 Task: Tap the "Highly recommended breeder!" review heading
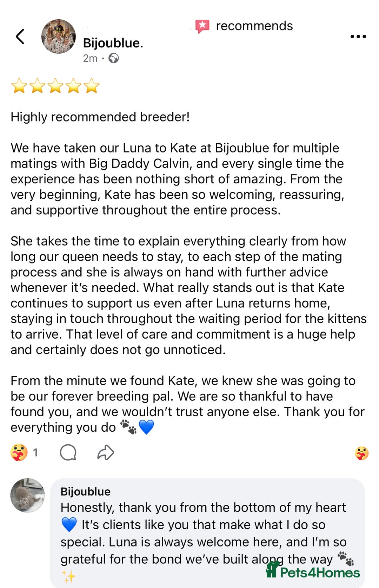100,117
